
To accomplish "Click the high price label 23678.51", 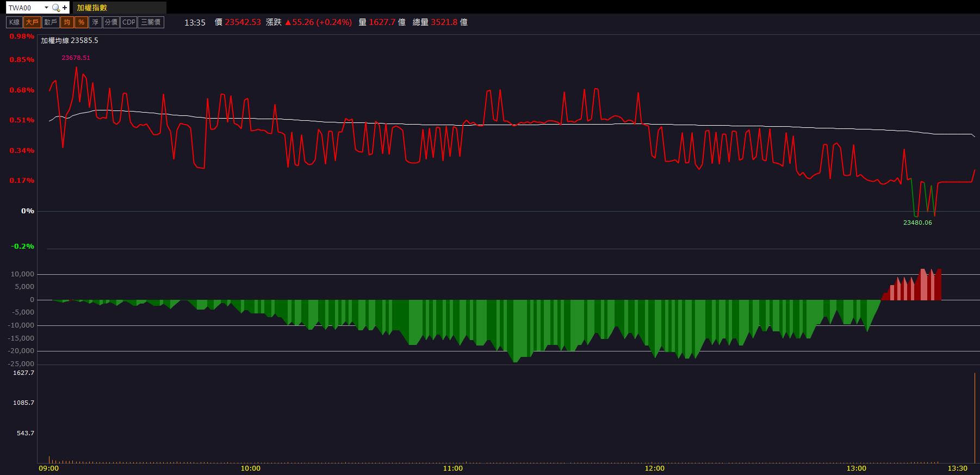I will [76, 58].
